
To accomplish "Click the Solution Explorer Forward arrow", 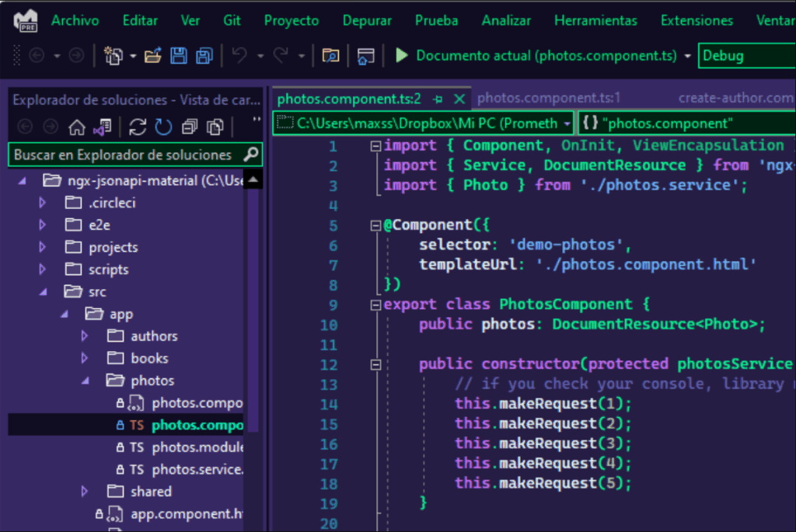I will pyautogui.click(x=51, y=127).
